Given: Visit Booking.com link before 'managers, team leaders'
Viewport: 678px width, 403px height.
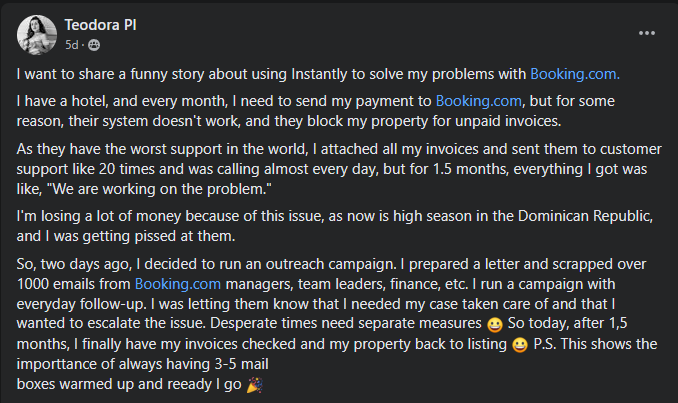Looking at the screenshot, I should click(x=178, y=284).
